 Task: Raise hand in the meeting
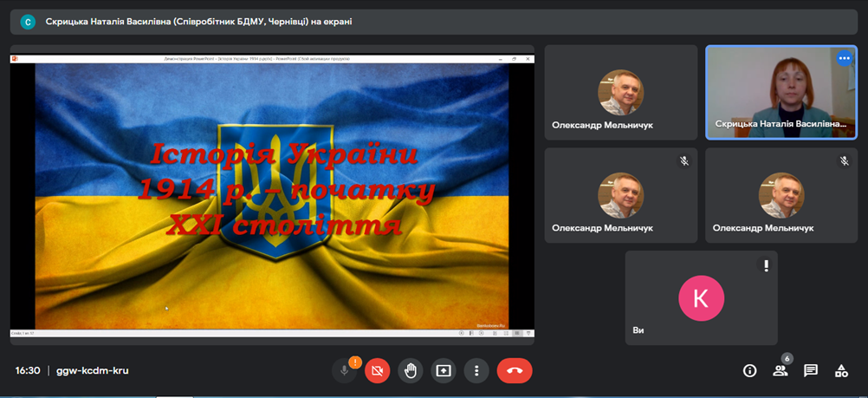tap(411, 371)
